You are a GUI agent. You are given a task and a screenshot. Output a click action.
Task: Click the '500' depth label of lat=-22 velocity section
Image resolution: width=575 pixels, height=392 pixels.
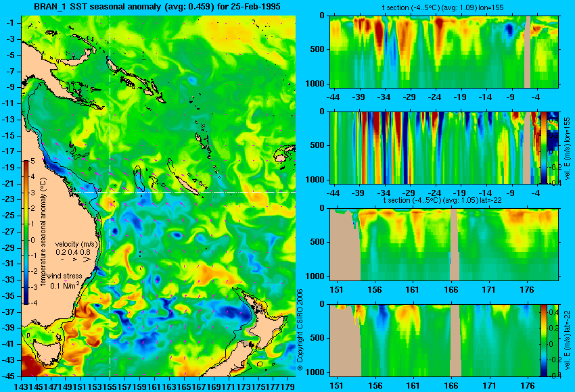[x=317, y=338]
